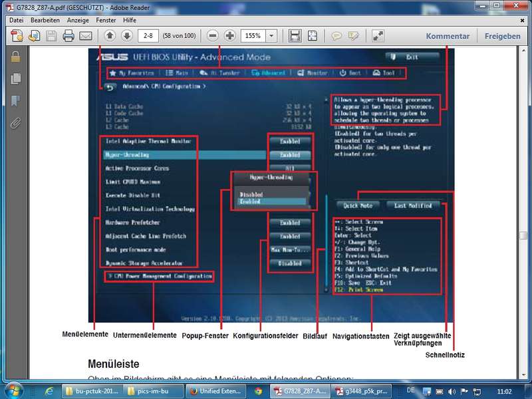The image size is (532, 399).
Task: Zoom out with the minus button
Action: (212, 36)
